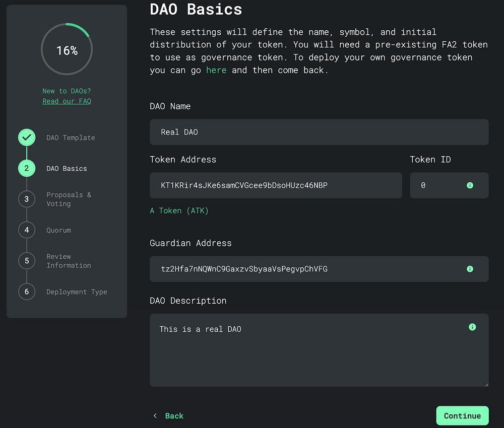
Task: Select the Quorum step in sidebar
Action: [58, 230]
